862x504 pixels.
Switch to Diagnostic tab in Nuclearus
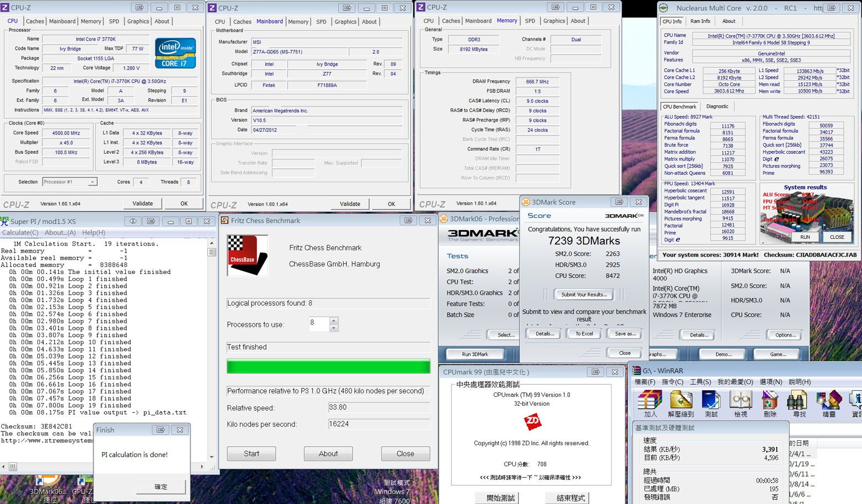(718, 107)
